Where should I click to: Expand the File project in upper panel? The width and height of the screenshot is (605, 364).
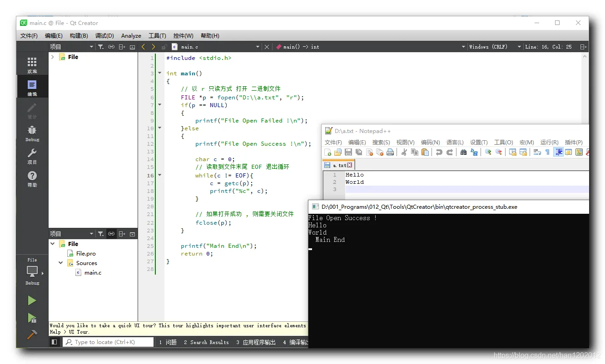pos(53,57)
